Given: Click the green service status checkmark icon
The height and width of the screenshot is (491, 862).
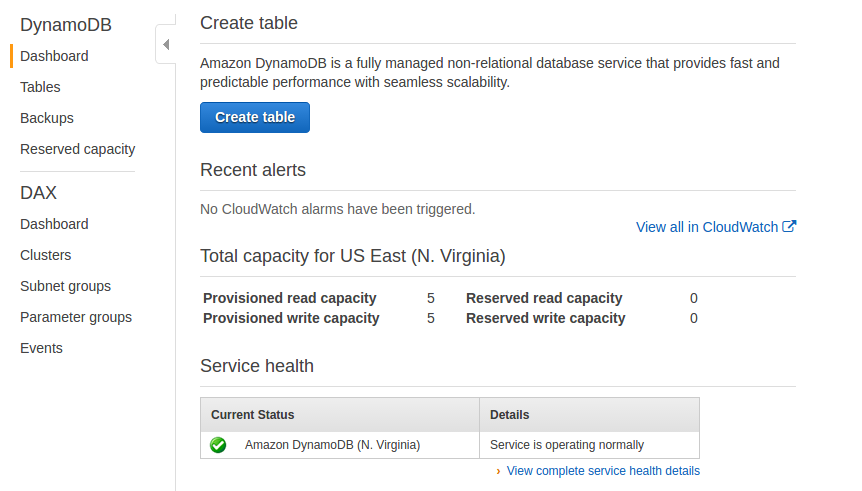Looking at the screenshot, I should [x=218, y=445].
